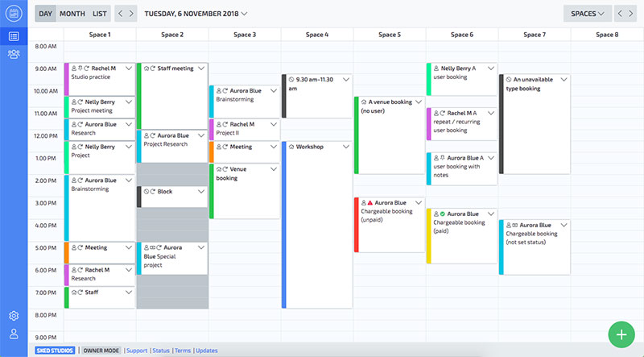
Task: Expand the Block booking chevron
Action: pyautogui.click(x=201, y=192)
